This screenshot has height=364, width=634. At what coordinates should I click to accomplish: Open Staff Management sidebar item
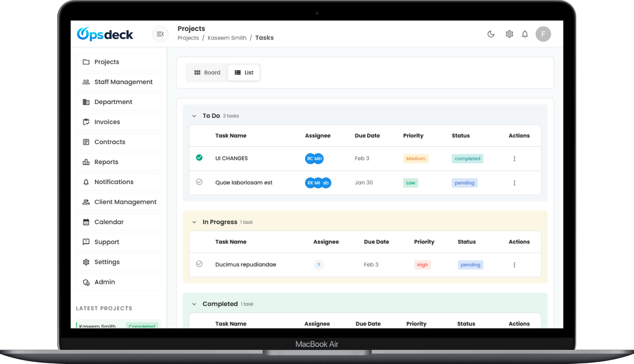pos(123,82)
